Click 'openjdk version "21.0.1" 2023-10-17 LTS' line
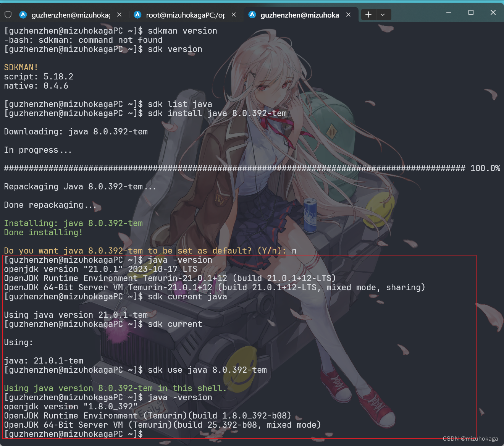 pyautogui.click(x=100, y=269)
